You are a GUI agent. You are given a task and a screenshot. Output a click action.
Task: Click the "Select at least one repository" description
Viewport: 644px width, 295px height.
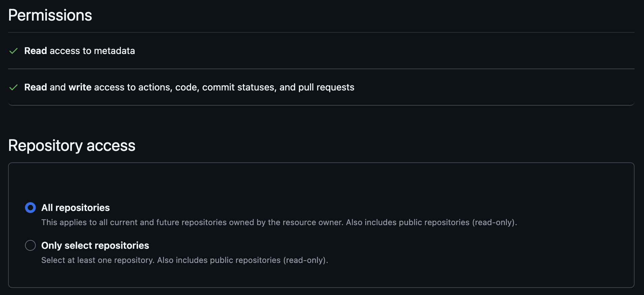pyautogui.click(x=98, y=260)
